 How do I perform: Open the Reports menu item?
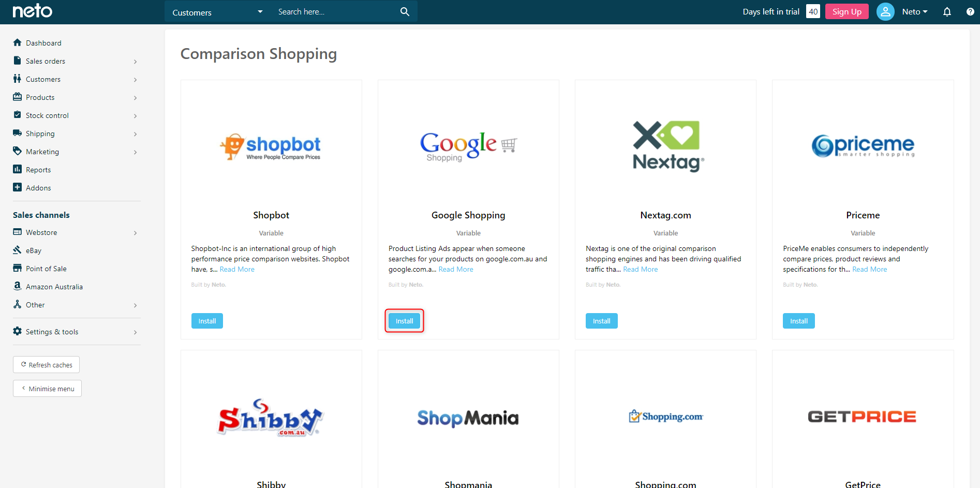(38, 170)
